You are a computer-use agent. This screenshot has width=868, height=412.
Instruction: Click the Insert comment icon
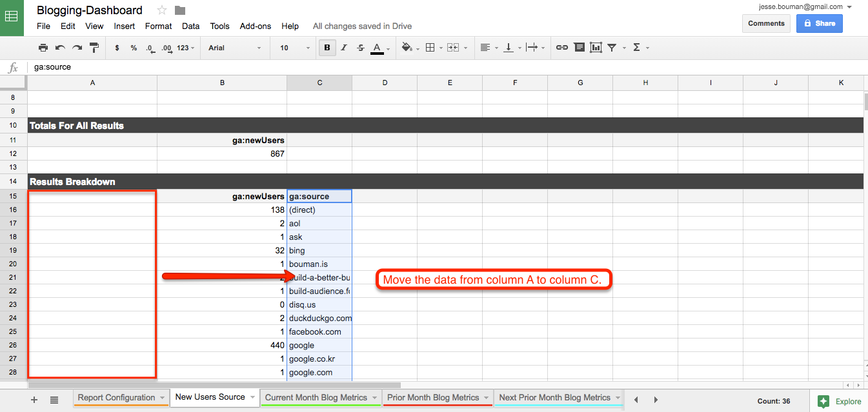coord(579,47)
